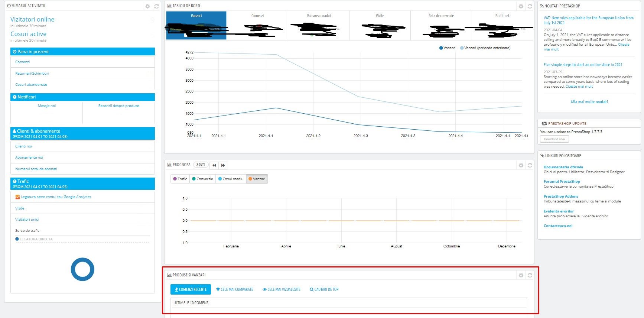Toggle Vanzari series in forecast chart
This screenshot has width=644, height=318.
tap(257, 179)
